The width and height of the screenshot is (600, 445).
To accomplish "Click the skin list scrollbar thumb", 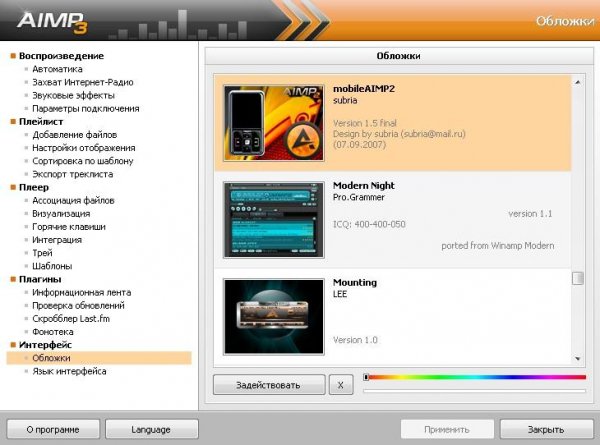I will pyautogui.click(x=578, y=278).
